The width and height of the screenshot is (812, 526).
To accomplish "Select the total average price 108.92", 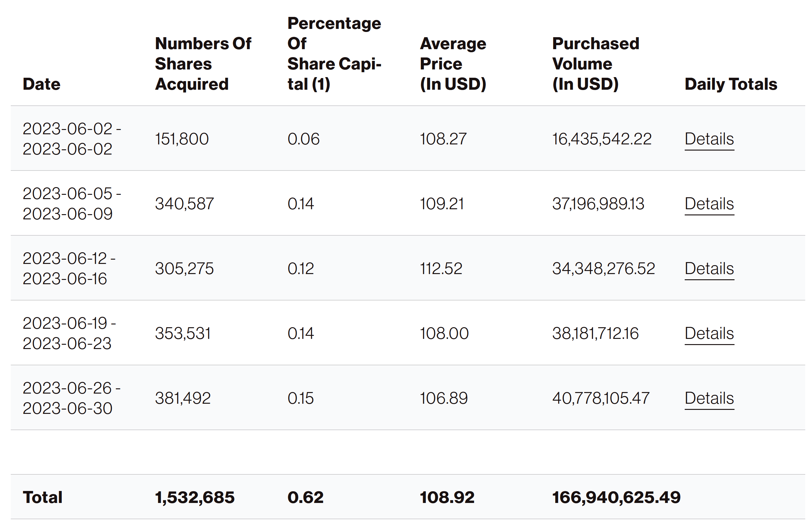I will click(x=447, y=497).
